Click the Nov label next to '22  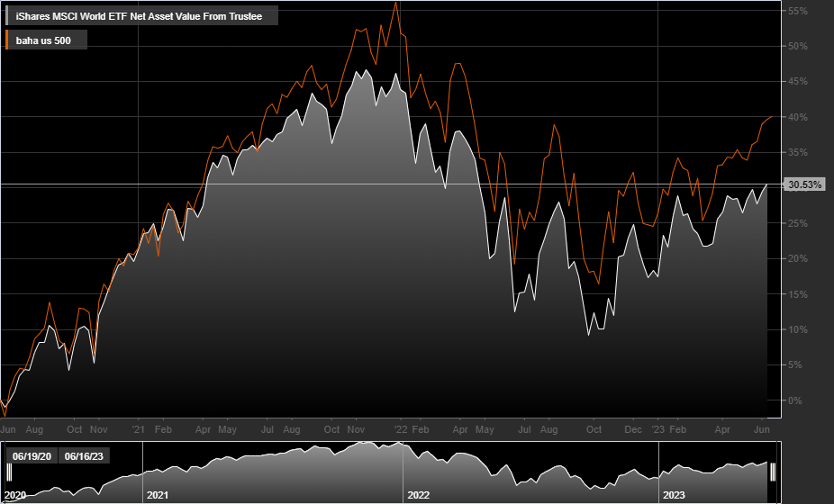pyautogui.click(x=356, y=429)
